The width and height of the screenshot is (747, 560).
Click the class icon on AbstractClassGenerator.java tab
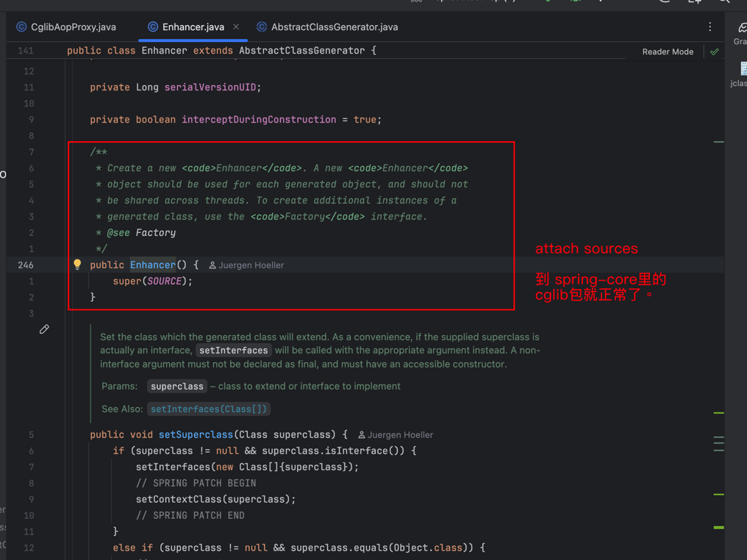[262, 27]
